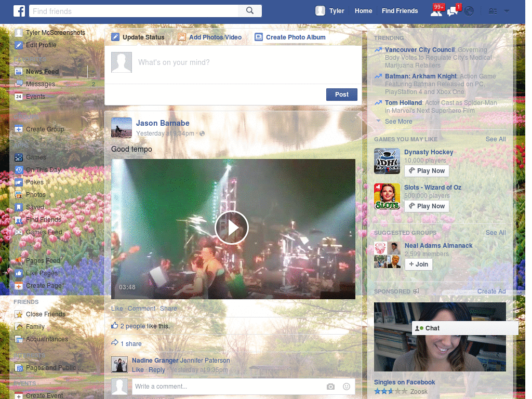
Task: Click the Create Event sidebar item
Action: (39, 395)
